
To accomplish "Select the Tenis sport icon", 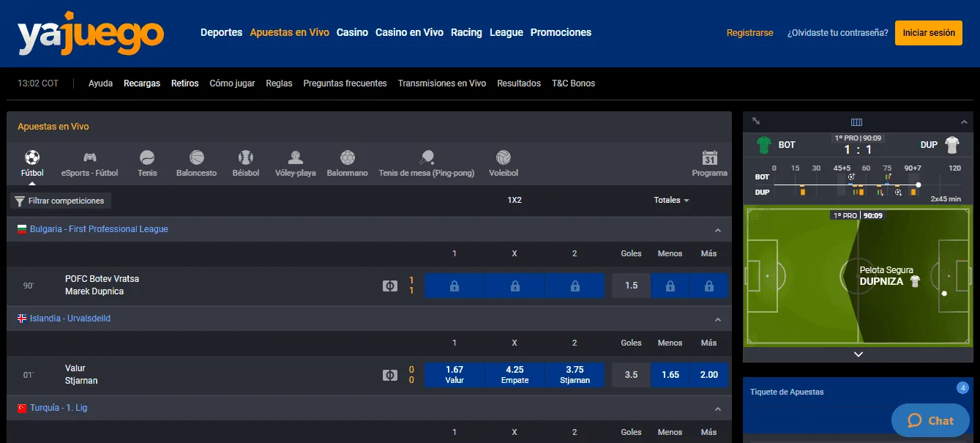I will (147, 157).
